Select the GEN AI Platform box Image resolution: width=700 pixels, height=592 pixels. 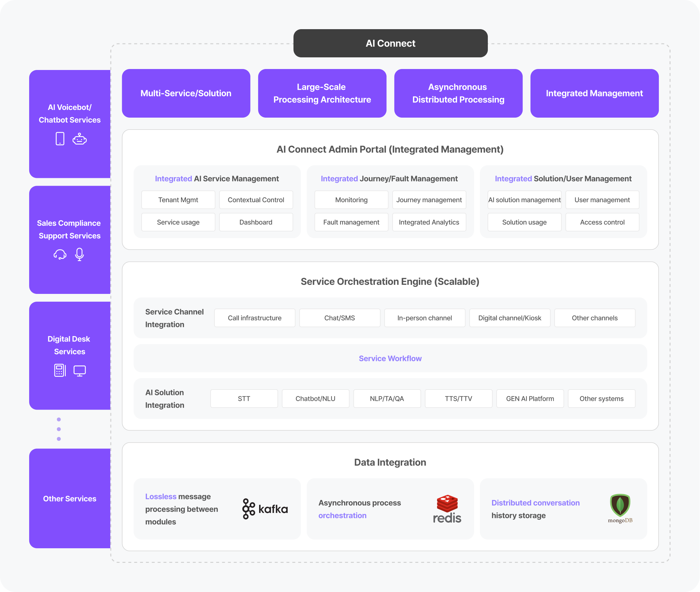[x=530, y=399]
